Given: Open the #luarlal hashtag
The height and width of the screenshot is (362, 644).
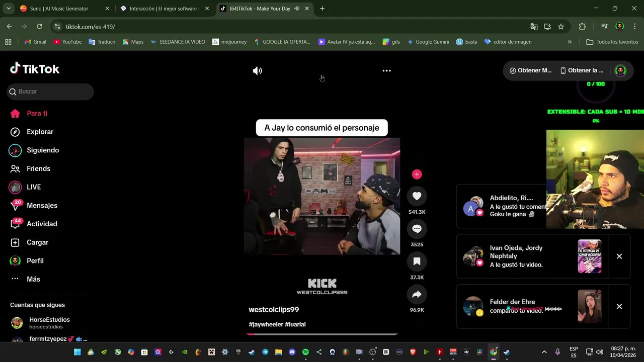Looking at the screenshot, I should [x=295, y=324].
